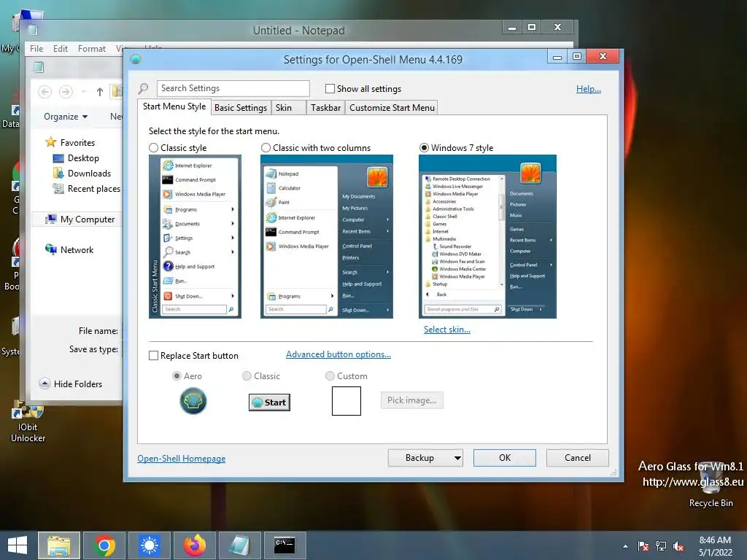Click the Pick image... button
This screenshot has width=747, height=560.
point(411,400)
